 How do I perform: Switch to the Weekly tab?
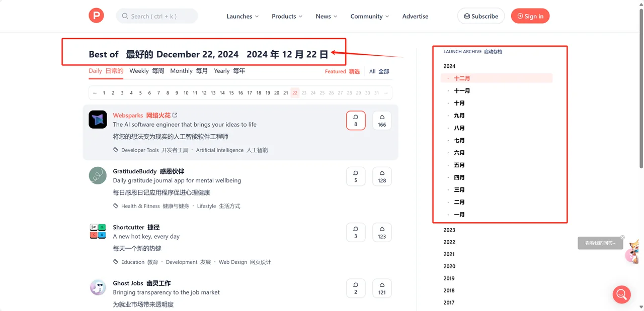(147, 71)
